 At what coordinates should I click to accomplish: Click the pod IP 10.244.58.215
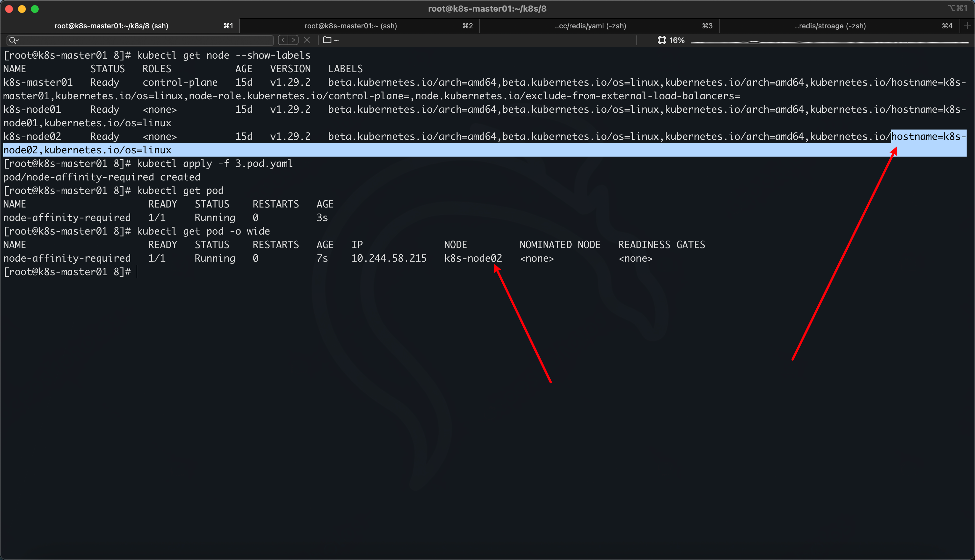pos(389,258)
